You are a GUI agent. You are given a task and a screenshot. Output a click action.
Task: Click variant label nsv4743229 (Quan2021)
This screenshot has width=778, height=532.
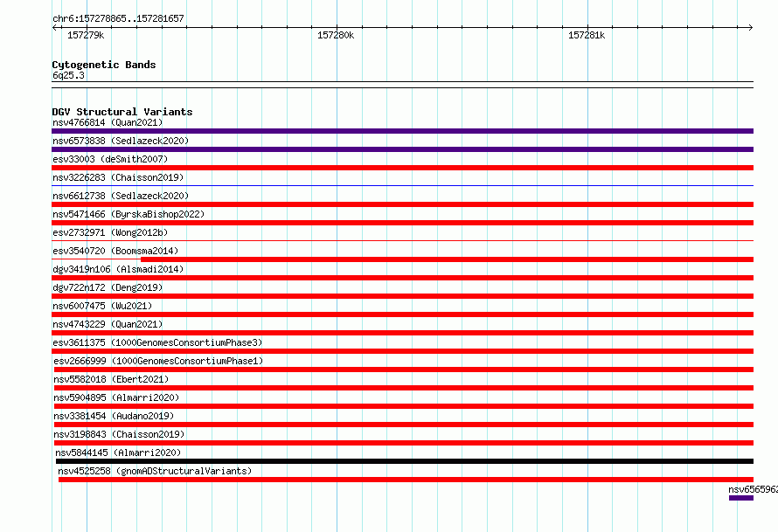pos(108,324)
